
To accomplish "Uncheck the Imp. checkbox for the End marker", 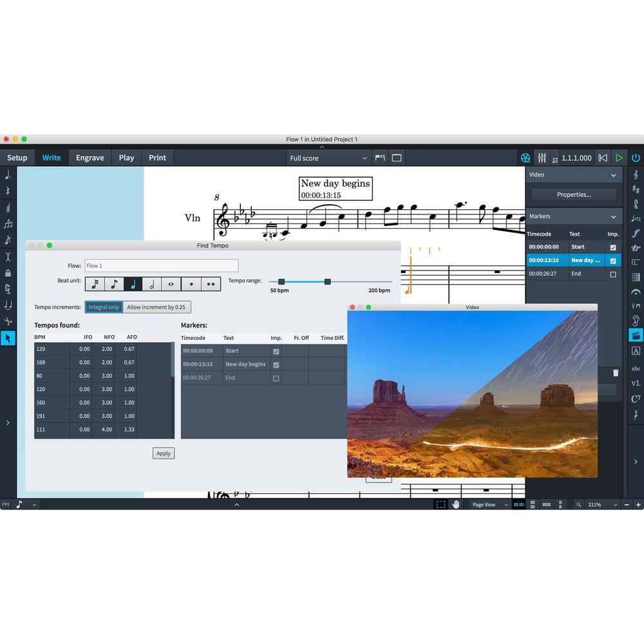I will click(x=276, y=378).
